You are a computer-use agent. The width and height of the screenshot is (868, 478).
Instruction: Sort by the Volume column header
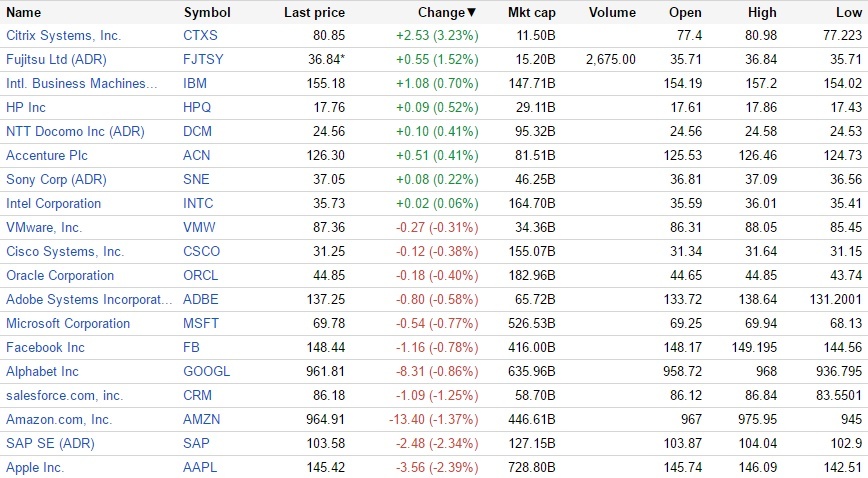point(612,13)
